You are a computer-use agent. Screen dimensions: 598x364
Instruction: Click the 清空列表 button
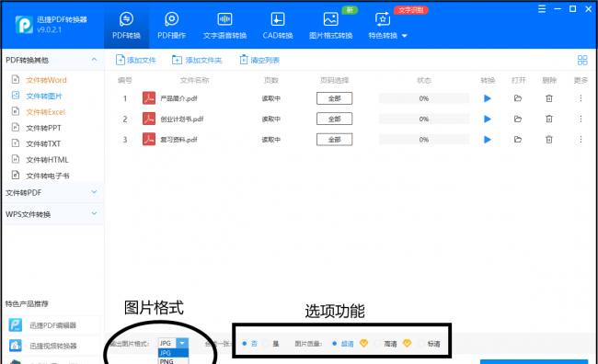[259, 60]
